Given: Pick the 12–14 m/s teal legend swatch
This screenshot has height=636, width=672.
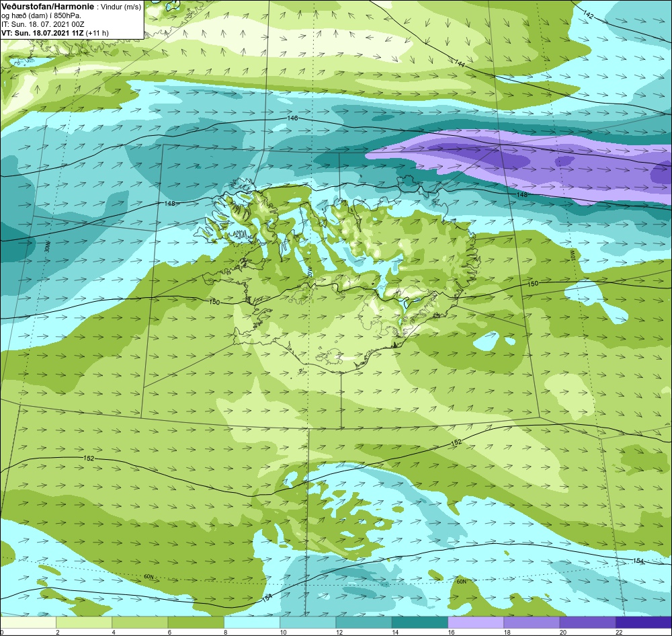Looking at the screenshot, I should coord(364,622).
